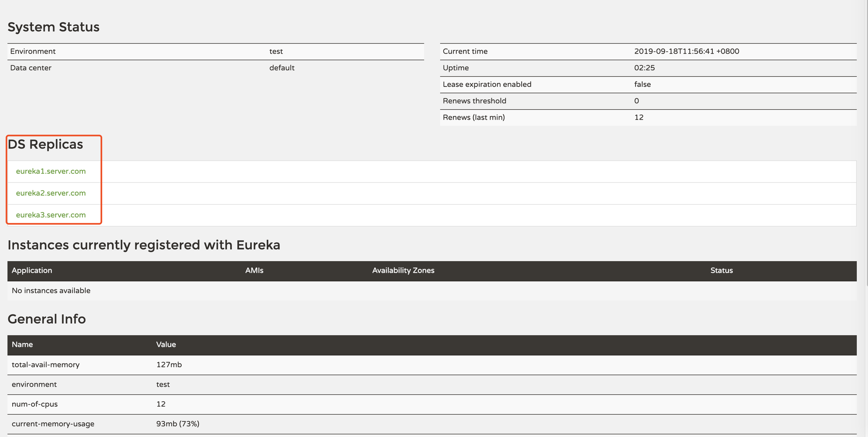Viewport: 868px width, 437px height.
Task: Select the Environment label in System Status
Action: [33, 51]
